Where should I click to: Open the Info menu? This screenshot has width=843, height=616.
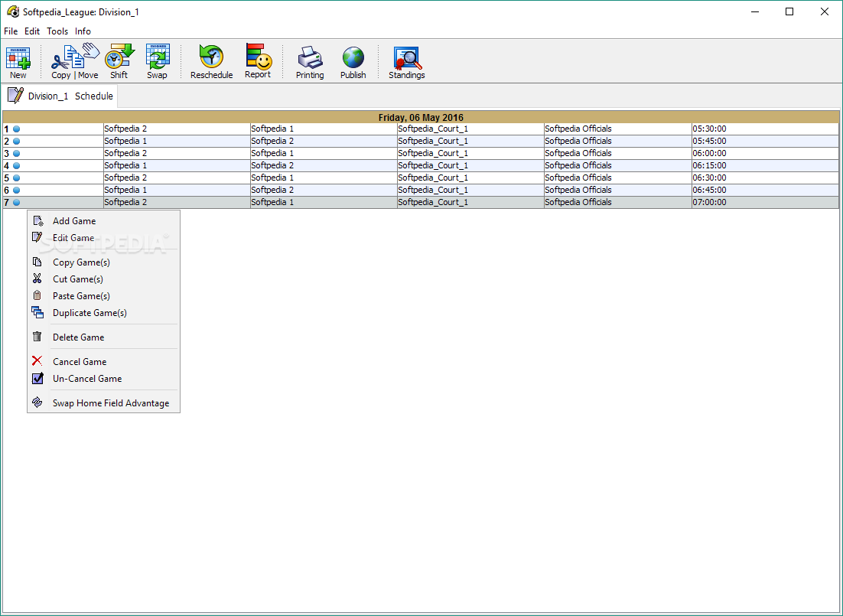pos(83,31)
